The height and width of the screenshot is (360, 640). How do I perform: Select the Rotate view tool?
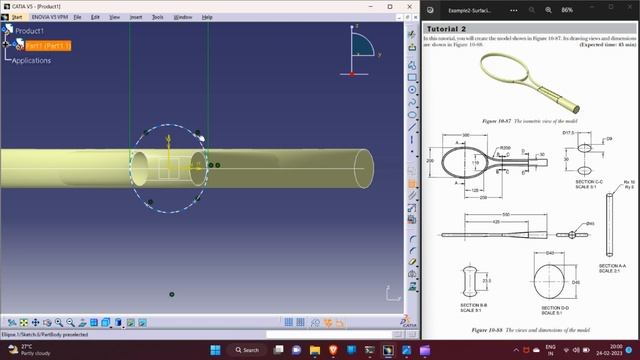point(47,323)
